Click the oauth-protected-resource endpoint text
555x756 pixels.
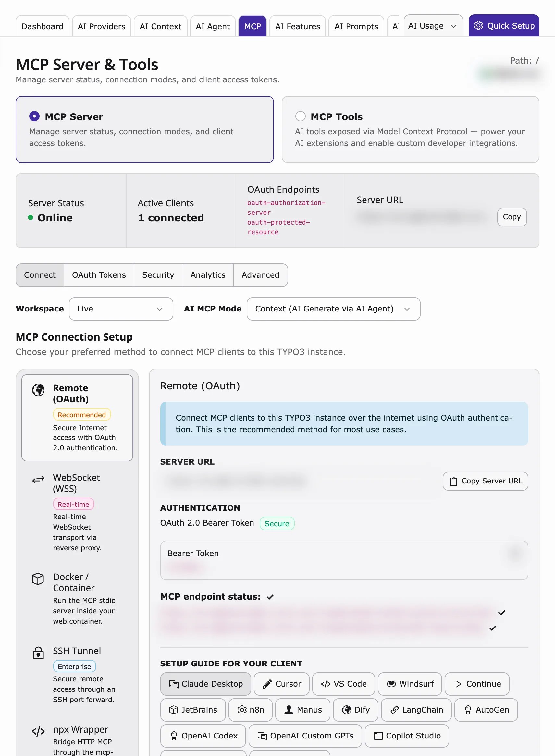tap(278, 227)
